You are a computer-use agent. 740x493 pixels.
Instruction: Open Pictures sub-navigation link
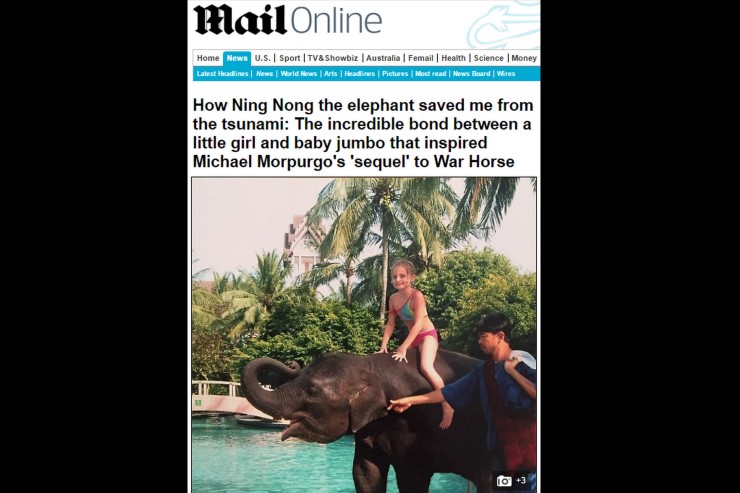pyautogui.click(x=395, y=74)
